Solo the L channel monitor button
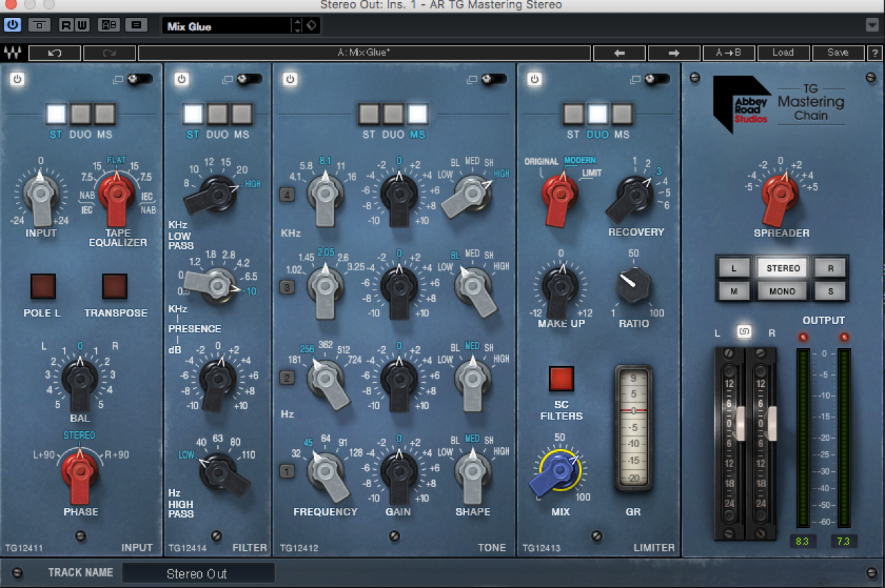This screenshot has height=588, width=885. click(x=733, y=268)
